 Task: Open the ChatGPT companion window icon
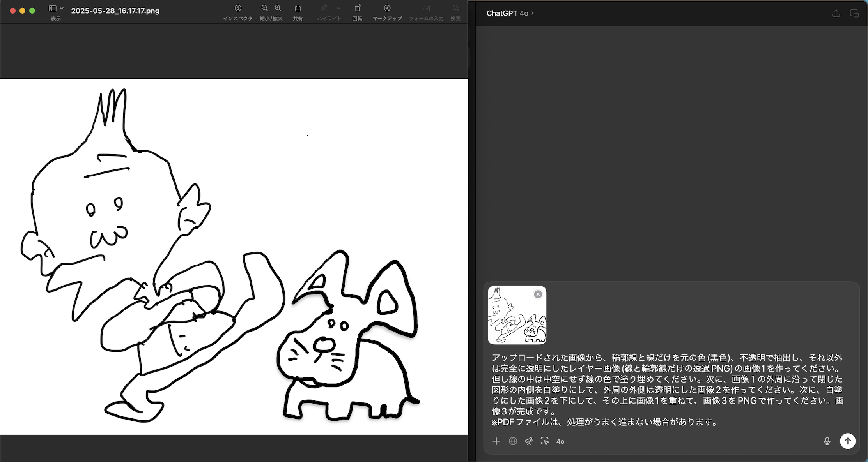[x=854, y=13]
